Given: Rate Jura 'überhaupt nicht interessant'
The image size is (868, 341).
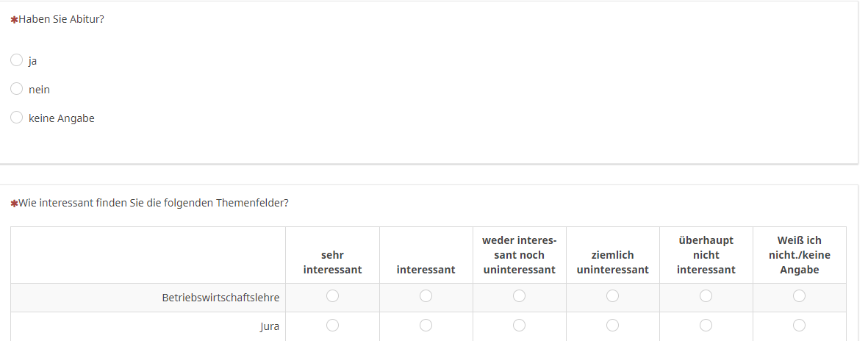Looking at the screenshot, I should click(706, 325).
